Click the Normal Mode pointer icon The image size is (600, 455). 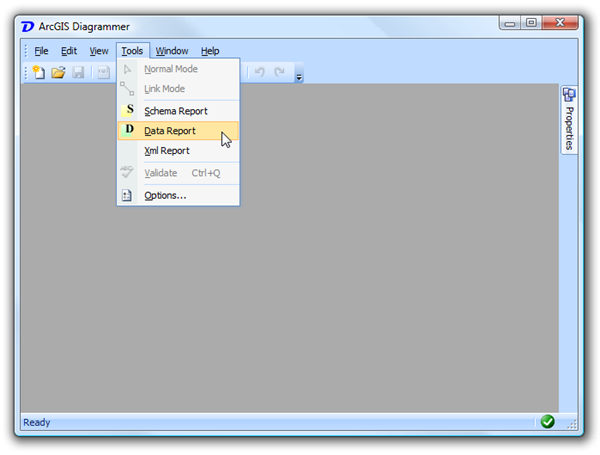127,69
